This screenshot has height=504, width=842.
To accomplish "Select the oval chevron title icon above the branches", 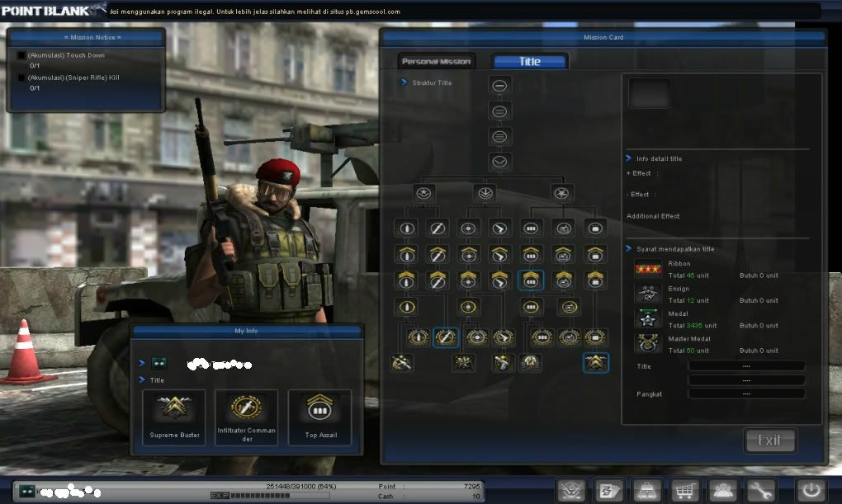I will tap(499, 162).
